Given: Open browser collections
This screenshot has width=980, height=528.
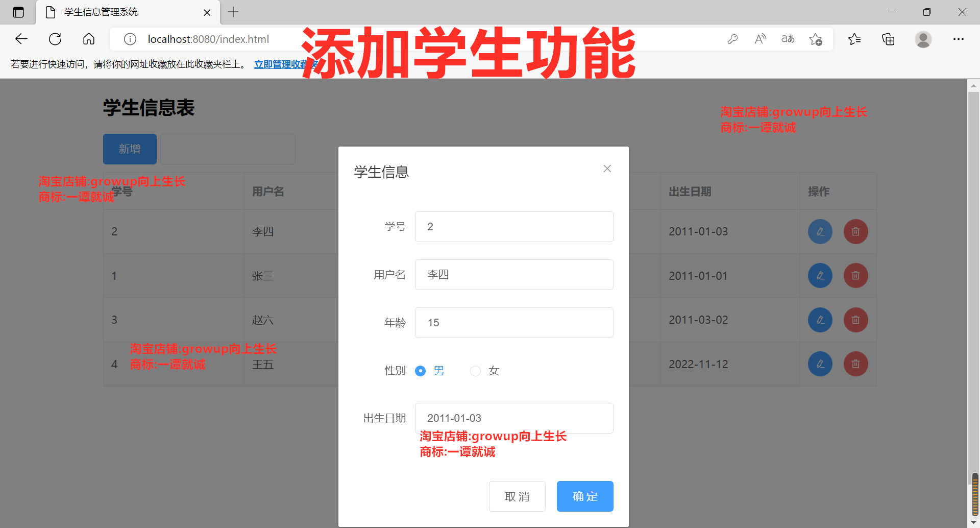Looking at the screenshot, I should [888, 39].
